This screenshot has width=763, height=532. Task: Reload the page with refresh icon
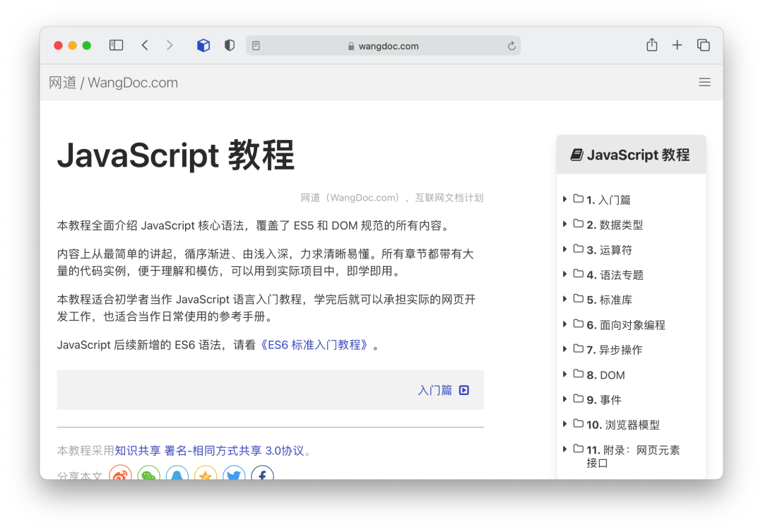click(511, 46)
